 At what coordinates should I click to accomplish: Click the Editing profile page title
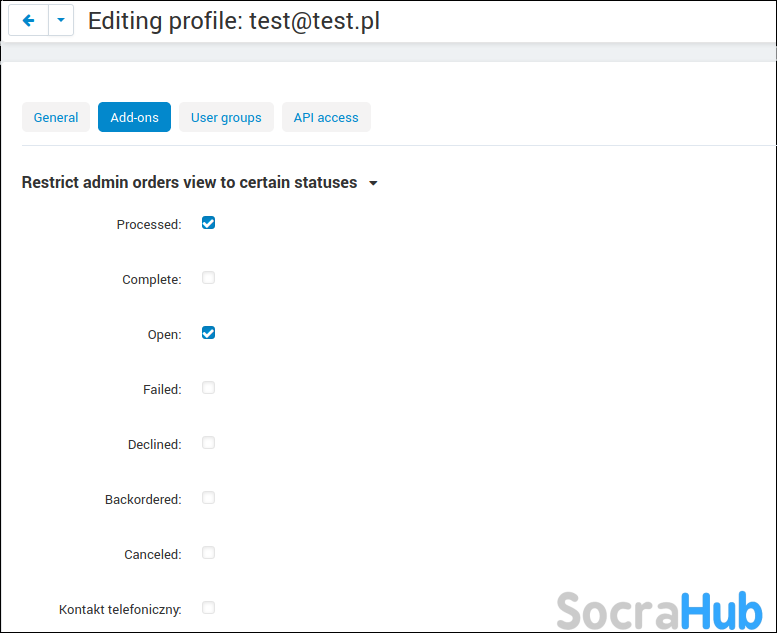[x=234, y=21]
